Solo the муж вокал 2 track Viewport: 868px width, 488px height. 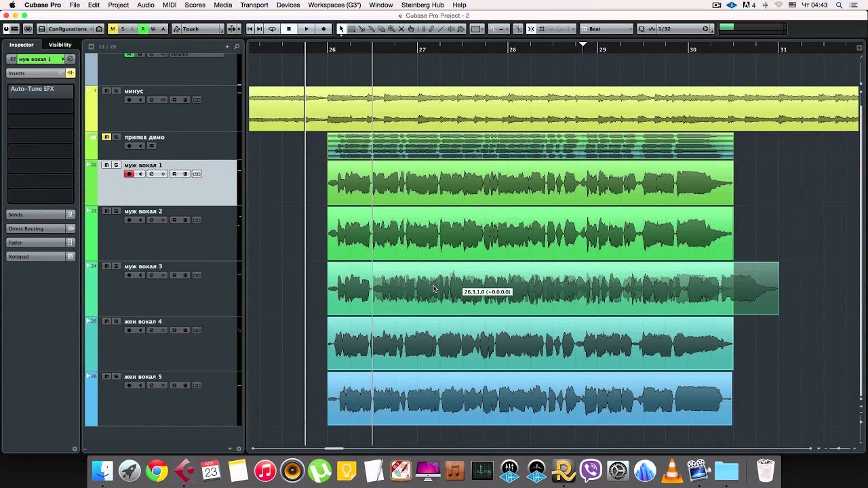coord(116,211)
